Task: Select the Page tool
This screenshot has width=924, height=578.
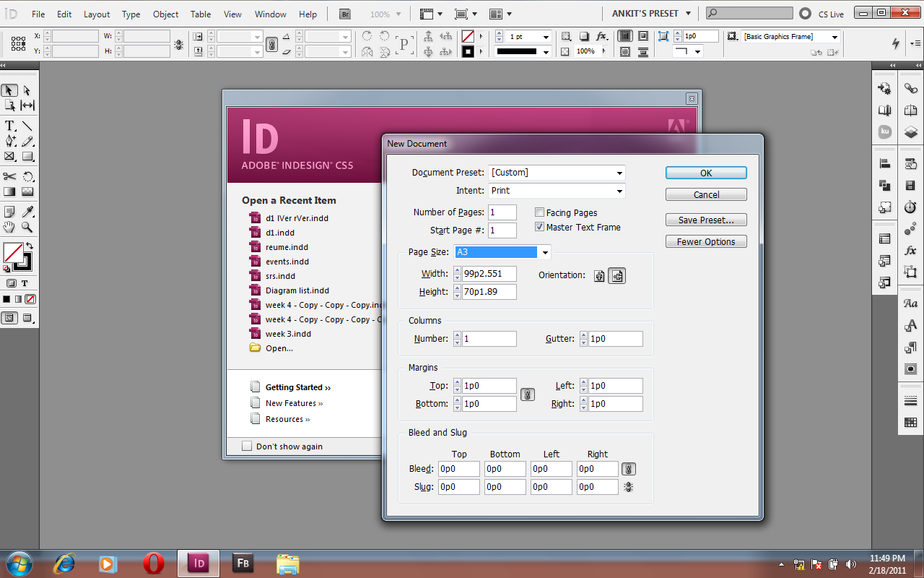Action: point(10,105)
